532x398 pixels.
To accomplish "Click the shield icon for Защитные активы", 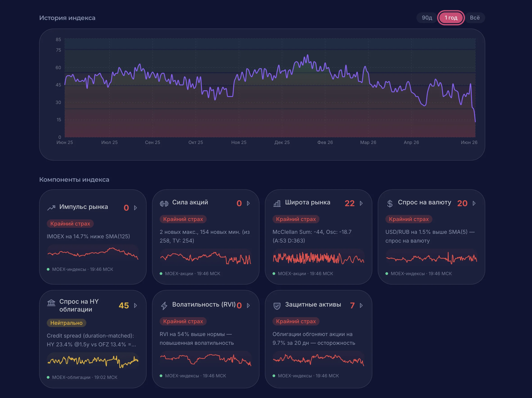I will click(277, 306).
